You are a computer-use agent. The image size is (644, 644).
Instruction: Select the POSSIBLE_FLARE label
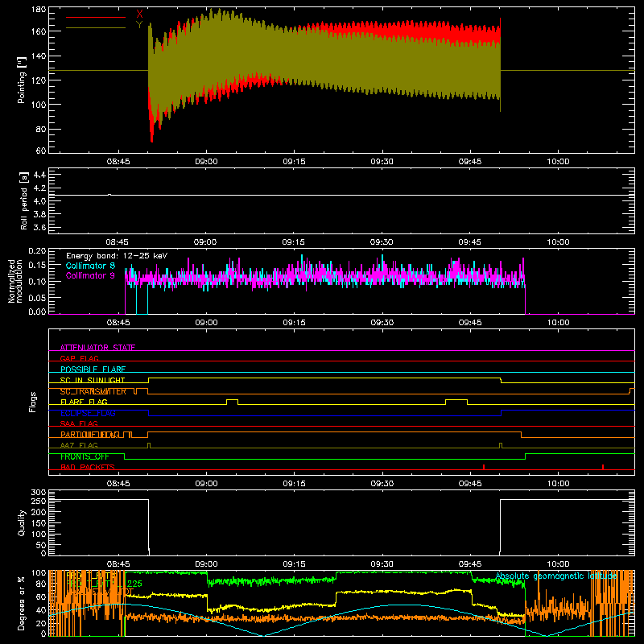pos(93,369)
